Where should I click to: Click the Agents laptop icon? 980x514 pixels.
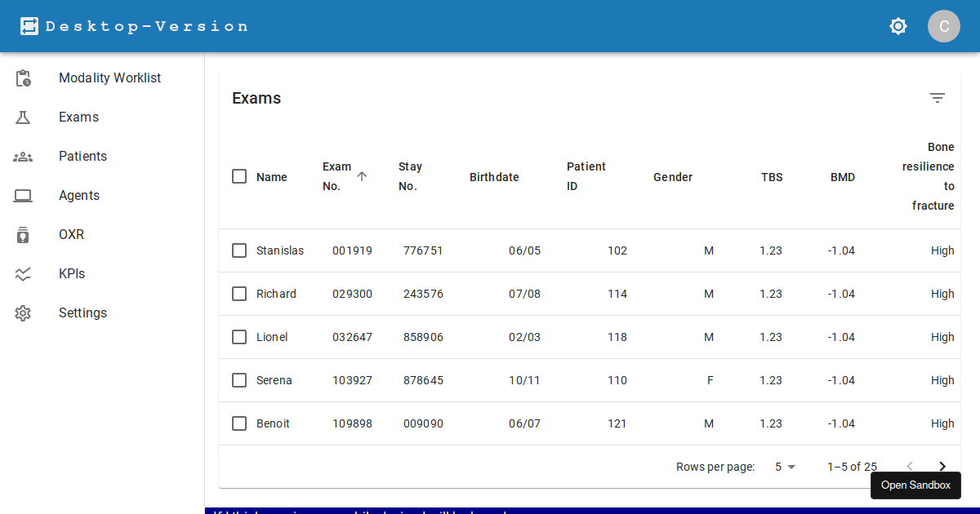point(23,196)
